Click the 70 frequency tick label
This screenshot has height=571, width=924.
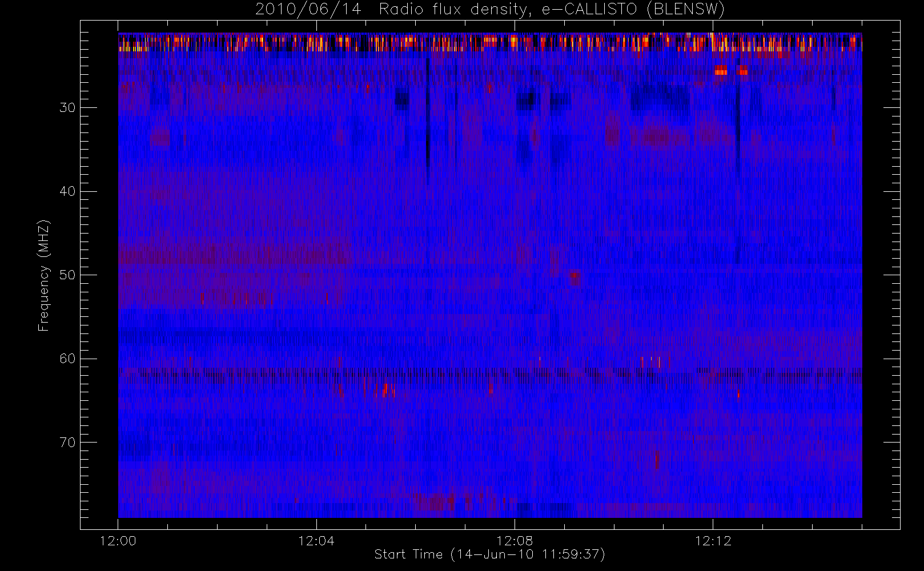point(67,443)
